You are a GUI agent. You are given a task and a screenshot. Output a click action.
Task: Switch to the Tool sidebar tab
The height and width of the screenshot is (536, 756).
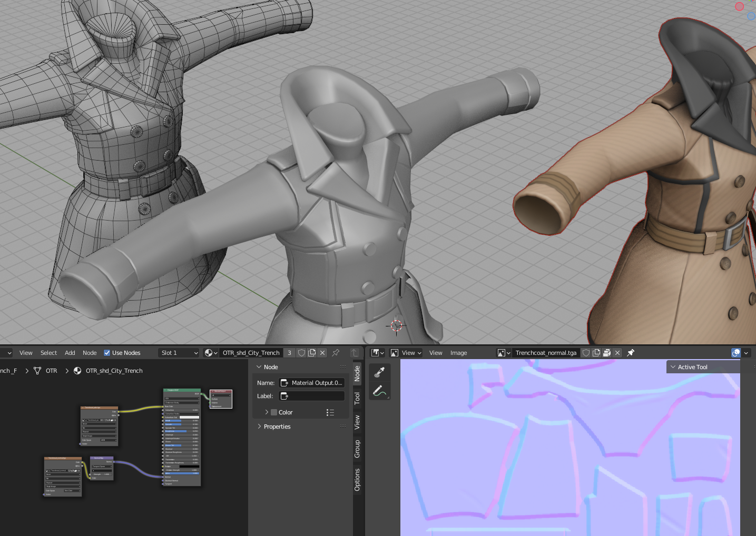357,398
